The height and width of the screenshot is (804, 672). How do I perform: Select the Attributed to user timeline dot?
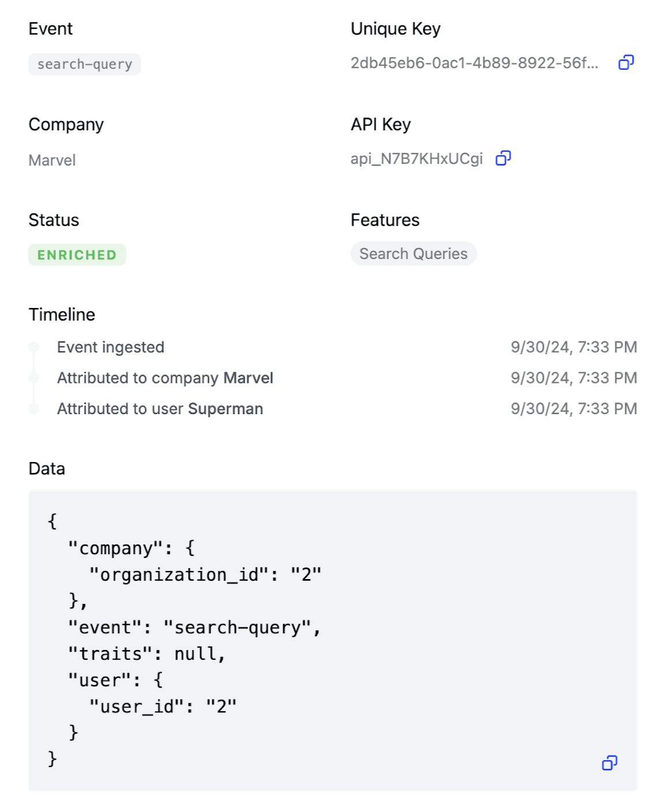point(34,408)
